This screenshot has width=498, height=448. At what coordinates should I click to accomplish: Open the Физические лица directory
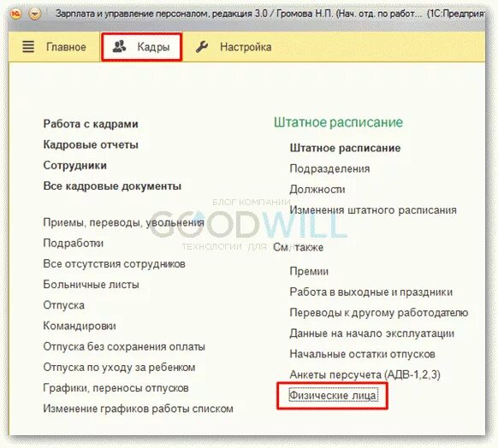click(334, 396)
